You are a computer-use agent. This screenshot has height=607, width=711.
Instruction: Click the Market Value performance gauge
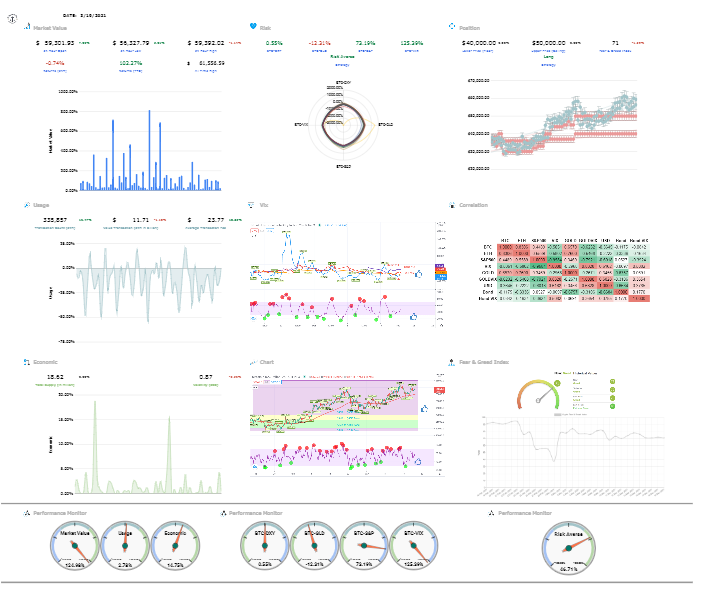pyautogui.click(x=75, y=546)
